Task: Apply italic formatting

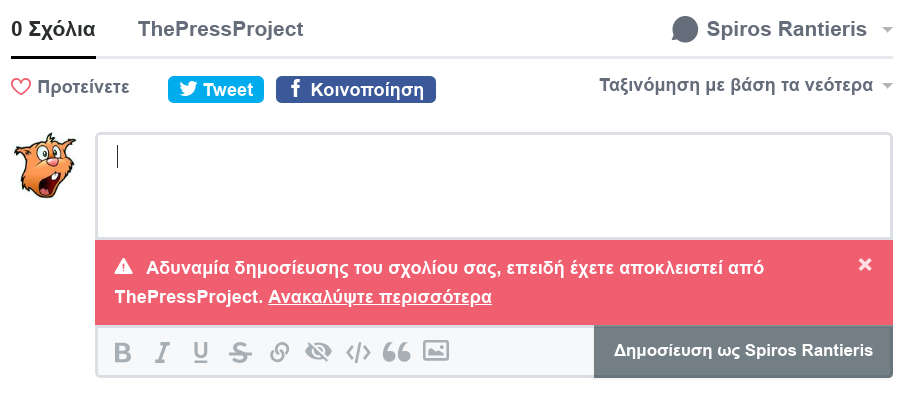Action: click(x=162, y=352)
